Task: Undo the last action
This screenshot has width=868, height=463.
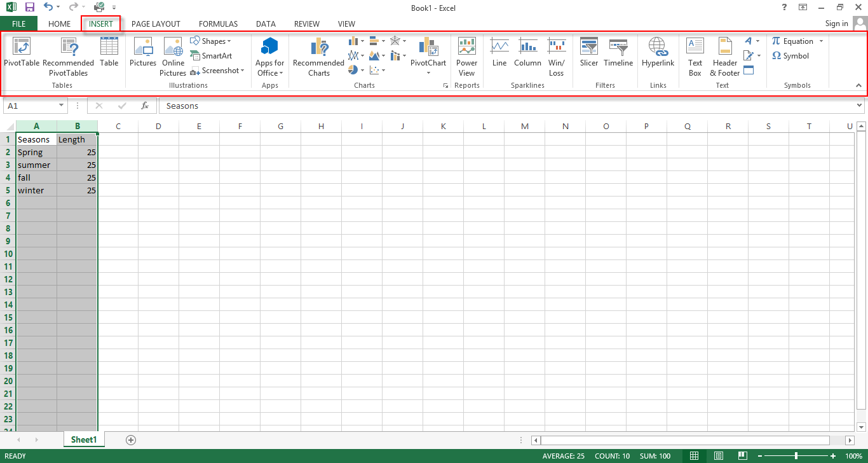Action: tap(48, 7)
